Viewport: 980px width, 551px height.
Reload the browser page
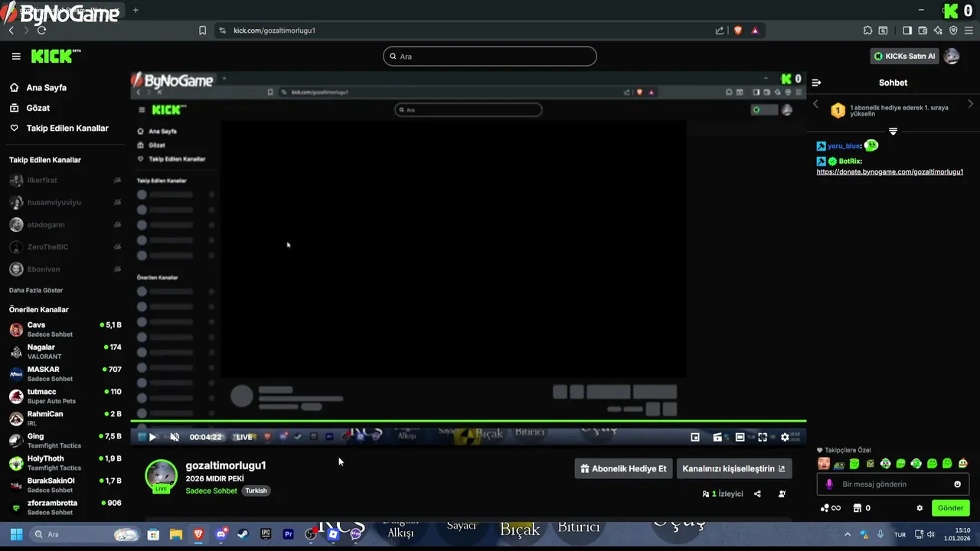coord(41,30)
